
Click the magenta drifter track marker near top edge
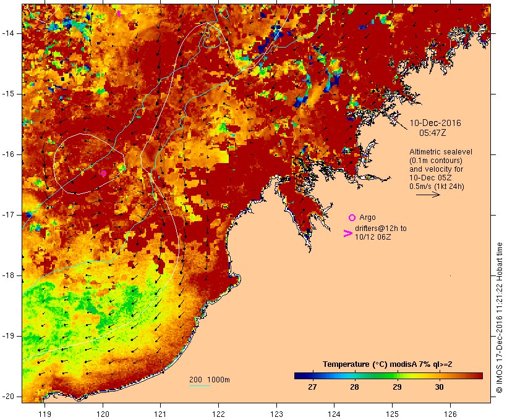pos(119,14)
